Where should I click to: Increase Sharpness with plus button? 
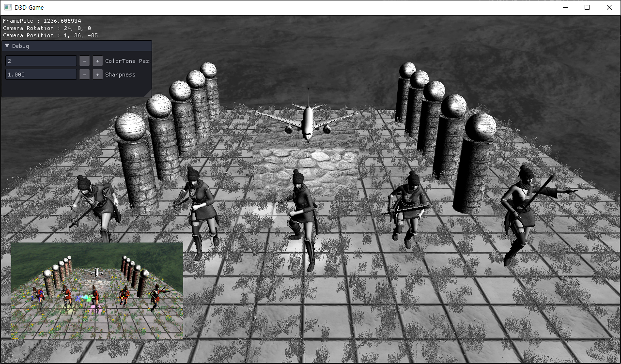pos(97,75)
